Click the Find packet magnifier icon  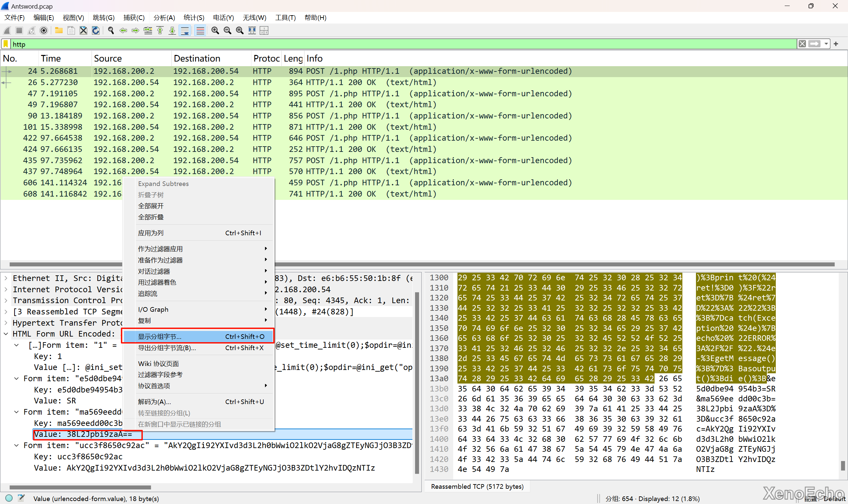111,30
